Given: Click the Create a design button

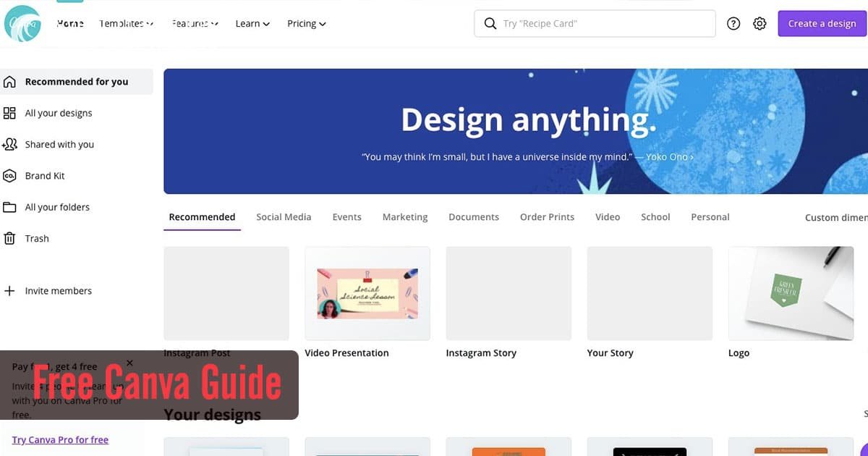Looking at the screenshot, I should (x=822, y=23).
